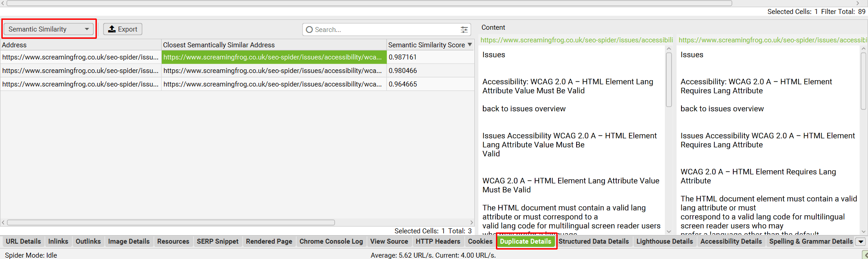Sort by Address column header
Screen dimensions: 868x259
[81, 45]
